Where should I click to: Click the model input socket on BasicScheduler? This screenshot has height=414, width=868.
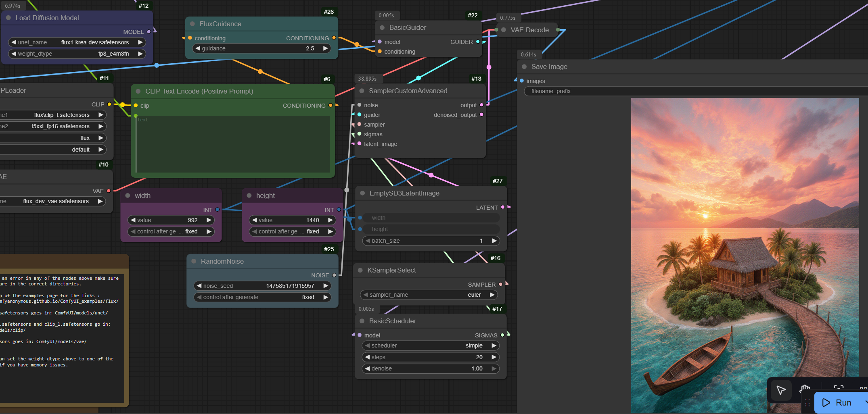(360, 335)
